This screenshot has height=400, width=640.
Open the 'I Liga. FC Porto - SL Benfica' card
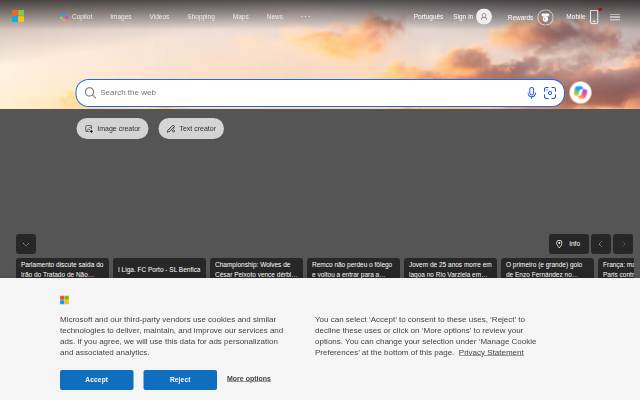click(x=159, y=268)
